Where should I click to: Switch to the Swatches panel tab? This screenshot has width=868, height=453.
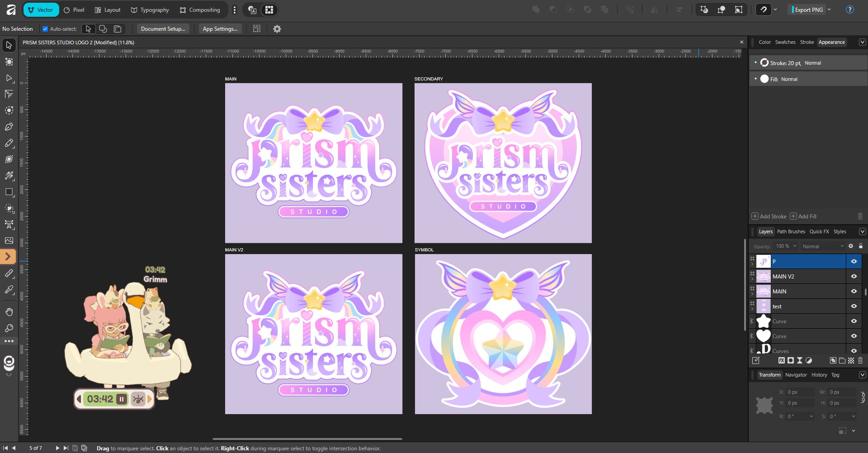point(785,42)
